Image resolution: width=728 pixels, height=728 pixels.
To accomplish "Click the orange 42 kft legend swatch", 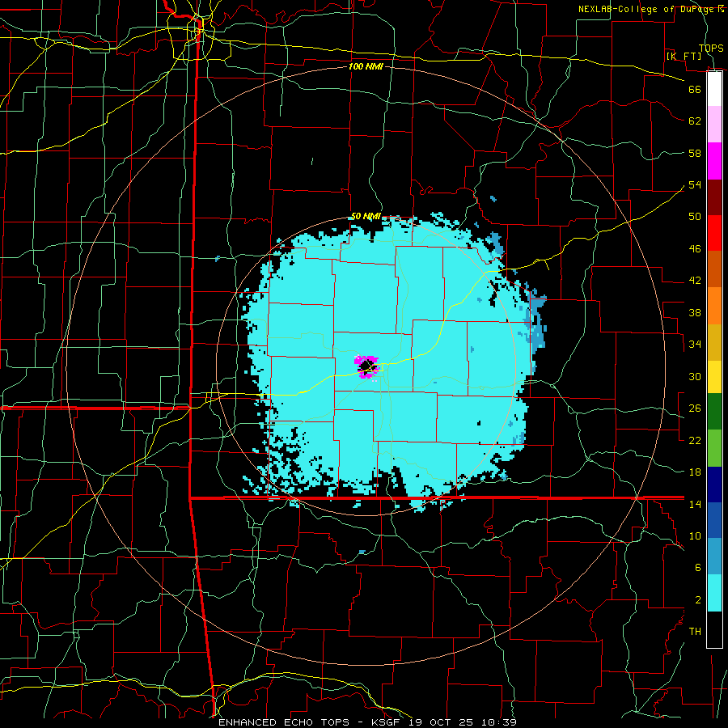I will pyautogui.click(x=714, y=305).
